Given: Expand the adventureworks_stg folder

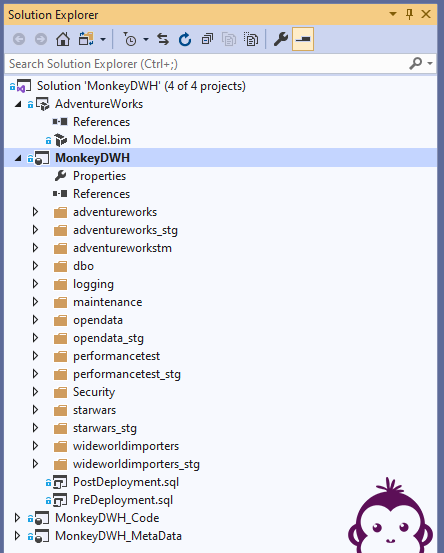Looking at the screenshot, I should click(x=35, y=230).
